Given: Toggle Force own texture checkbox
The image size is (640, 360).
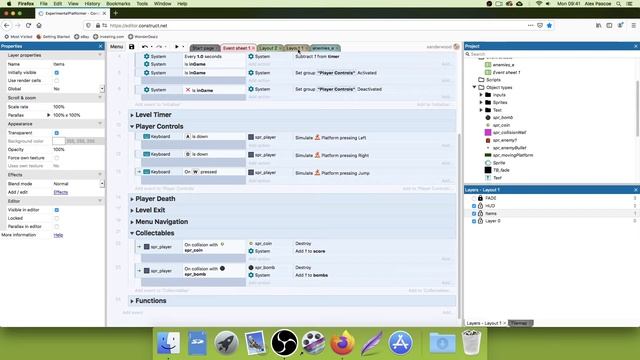Looking at the screenshot, I should click(x=57, y=158).
